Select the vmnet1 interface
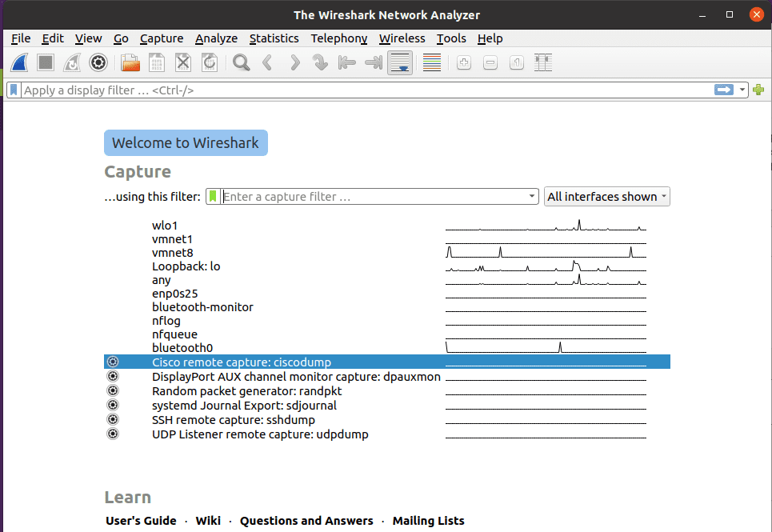The height and width of the screenshot is (532, 772). (x=387, y=239)
